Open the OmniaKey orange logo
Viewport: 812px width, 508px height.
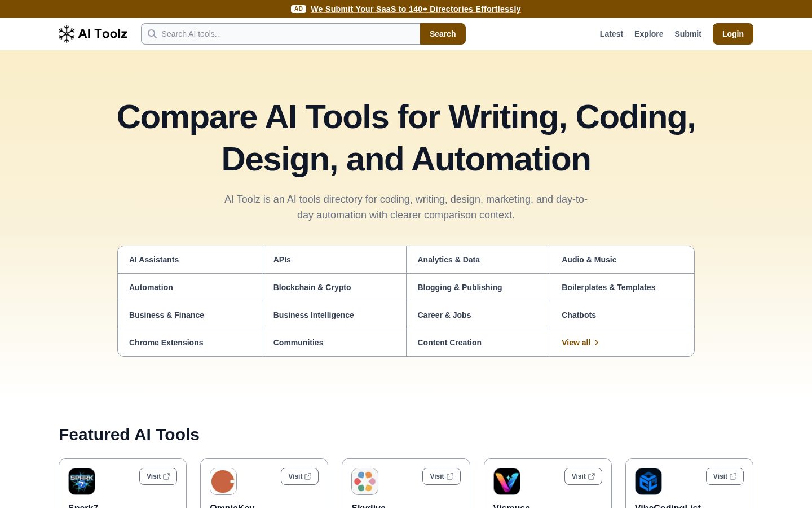223,481
